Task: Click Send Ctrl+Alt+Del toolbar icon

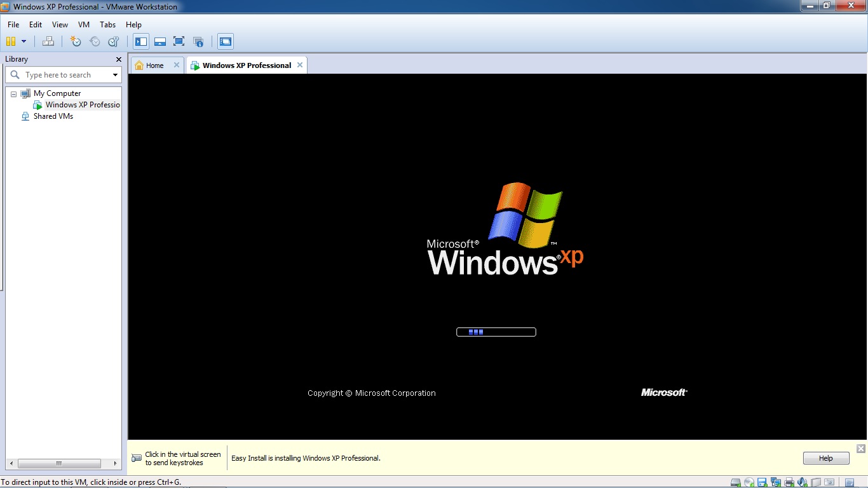Action: point(48,41)
